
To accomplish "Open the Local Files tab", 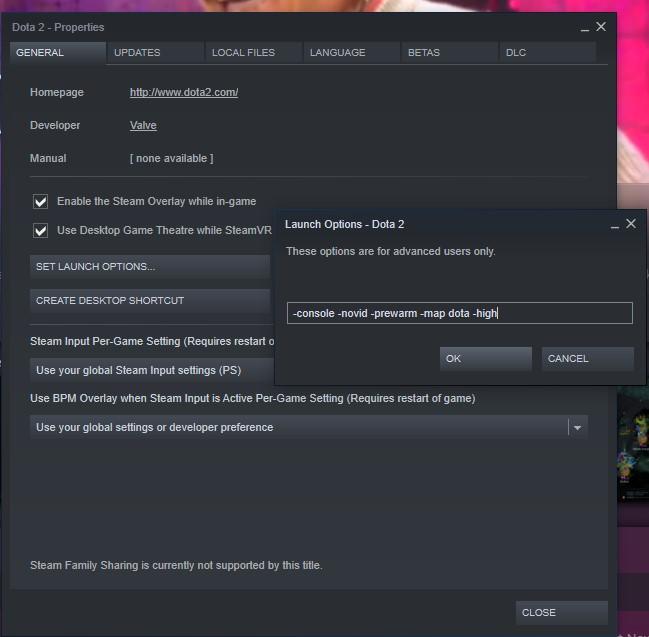I will pos(254,53).
